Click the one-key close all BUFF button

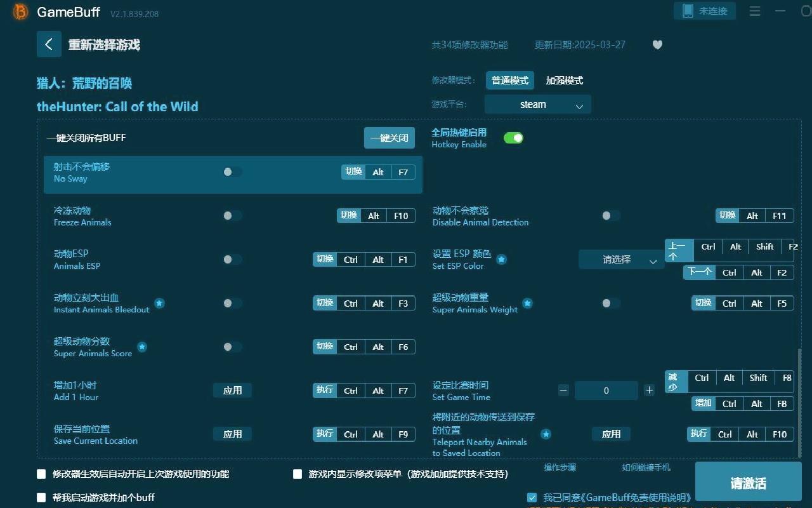tap(390, 138)
